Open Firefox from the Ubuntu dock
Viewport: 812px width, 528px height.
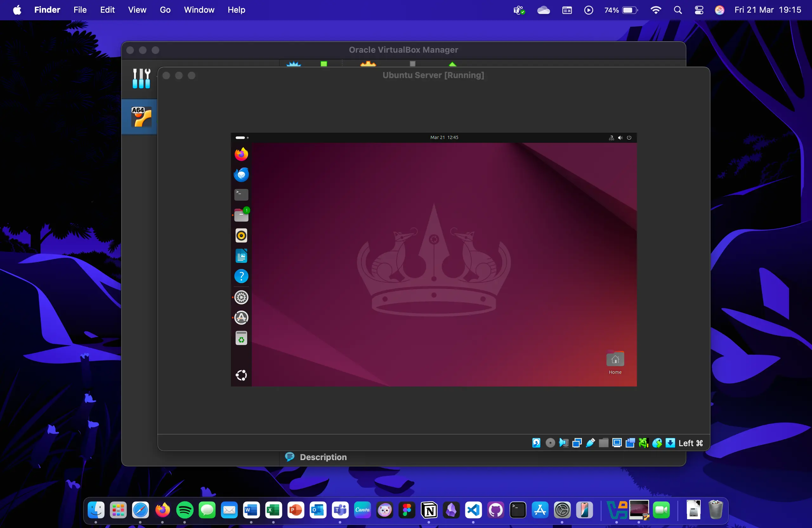[241, 154]
